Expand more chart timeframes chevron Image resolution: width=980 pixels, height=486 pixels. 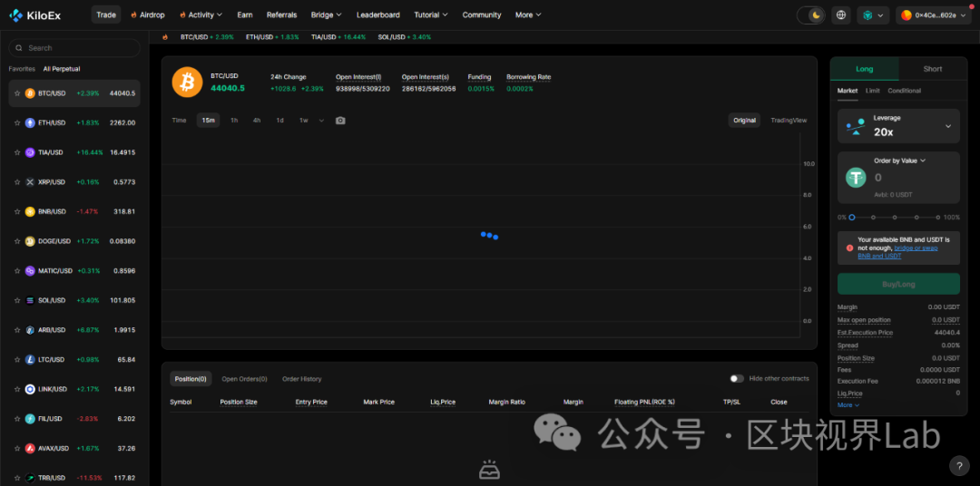pyautogui.click(x=321, y=121)
